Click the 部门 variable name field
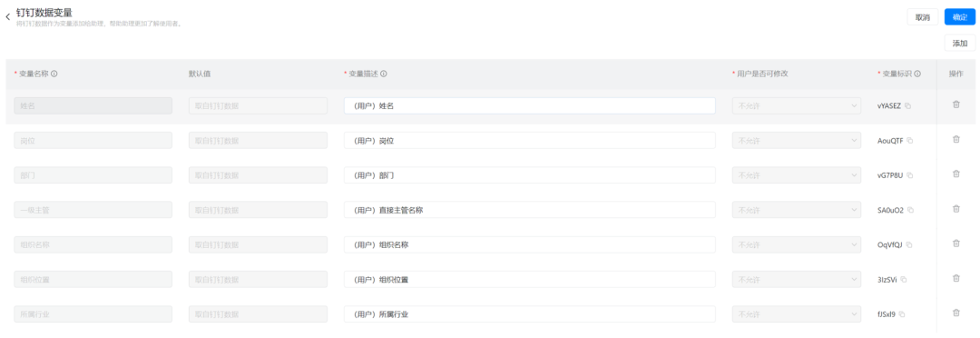 tap(93, 175)
